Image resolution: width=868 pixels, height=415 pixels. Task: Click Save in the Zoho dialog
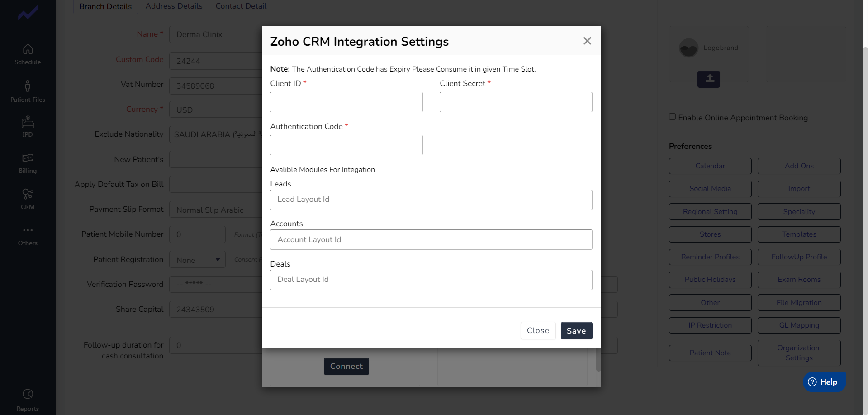tap(576, 330)
